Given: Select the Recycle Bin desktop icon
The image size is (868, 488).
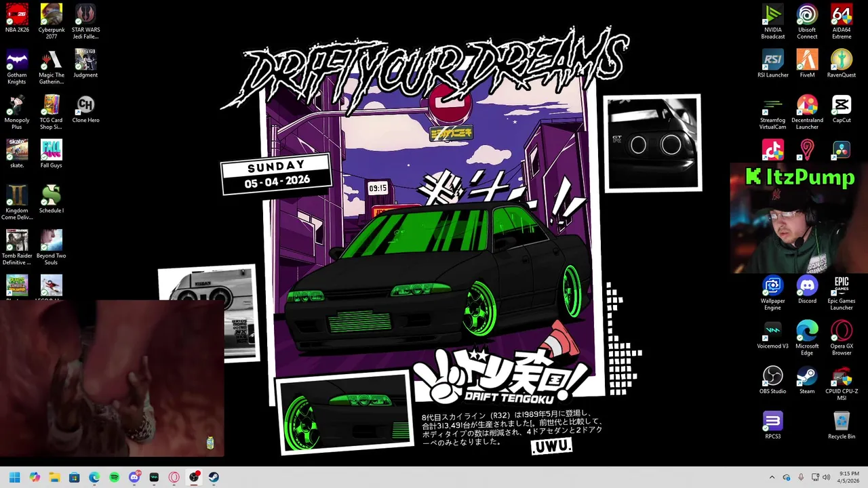Looking at the screenshot, I should click(842, 425).
